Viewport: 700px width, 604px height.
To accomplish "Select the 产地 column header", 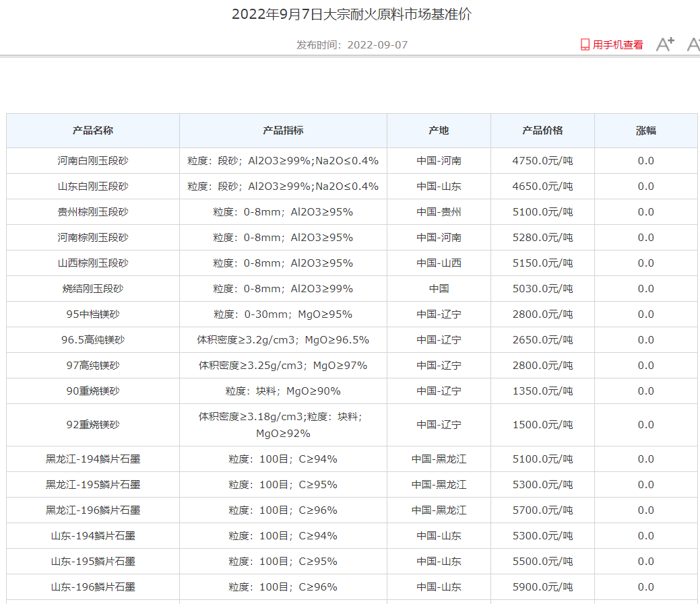I will pos(439,131).
